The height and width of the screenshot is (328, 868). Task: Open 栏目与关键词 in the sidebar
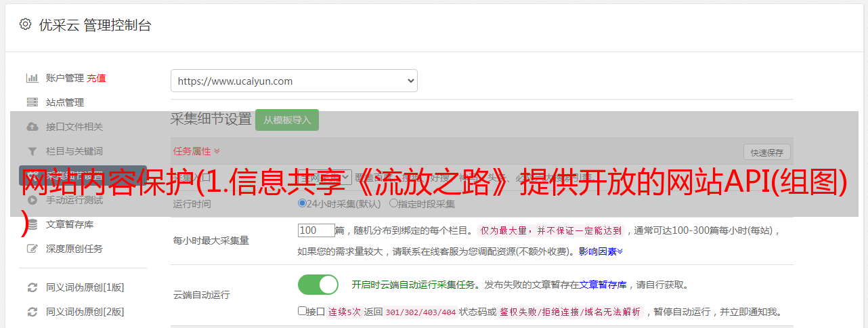point(74,151)
